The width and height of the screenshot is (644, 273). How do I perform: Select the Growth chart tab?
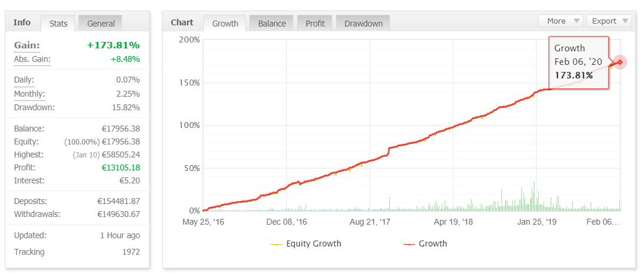point(225,24)
